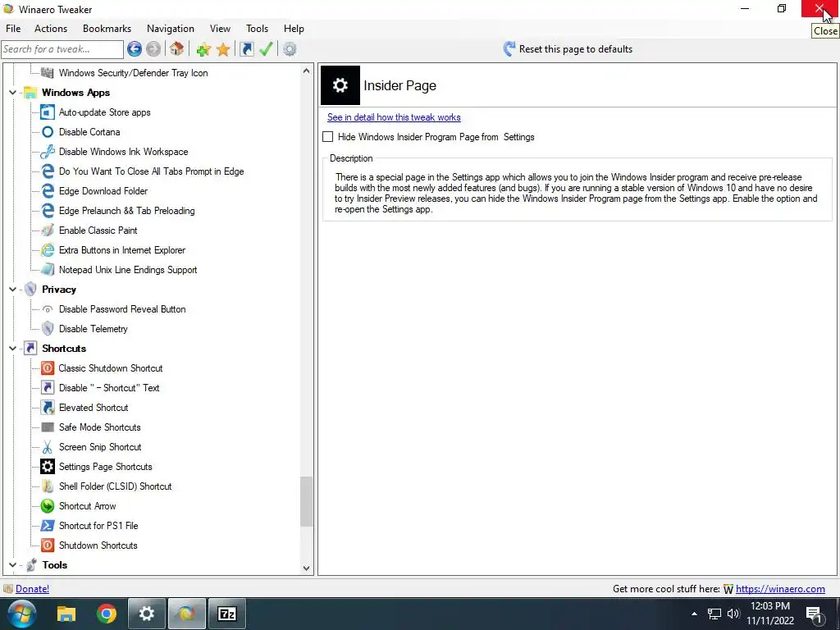The width and height of the screenshot is (840, 630).
Task: Click the tree scrollbar thumb
Action: [x=307, y=501]
